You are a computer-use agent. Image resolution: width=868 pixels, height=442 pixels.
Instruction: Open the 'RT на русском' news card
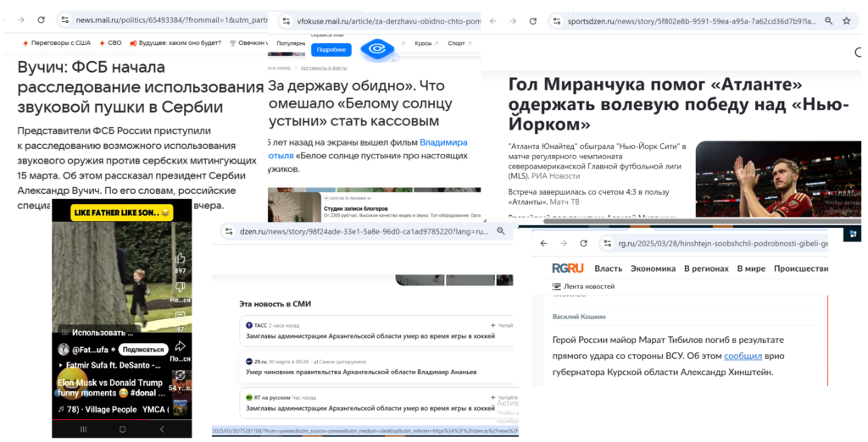tap(377, 403)
